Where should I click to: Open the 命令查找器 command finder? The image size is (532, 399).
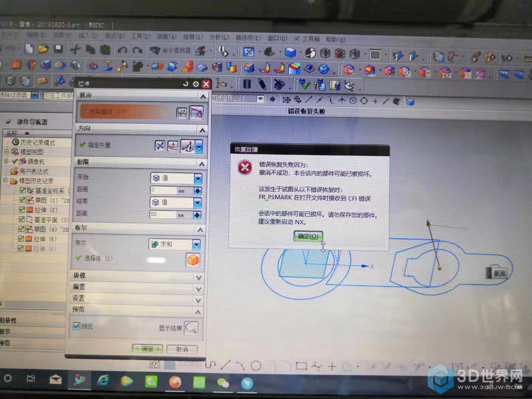coord(171,51)
